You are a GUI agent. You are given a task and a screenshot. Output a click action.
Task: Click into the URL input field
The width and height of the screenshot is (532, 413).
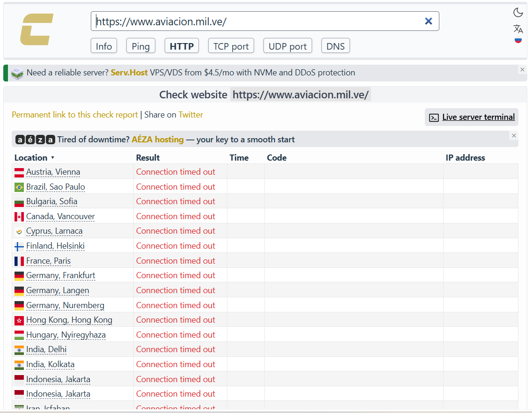coord(258,21)
